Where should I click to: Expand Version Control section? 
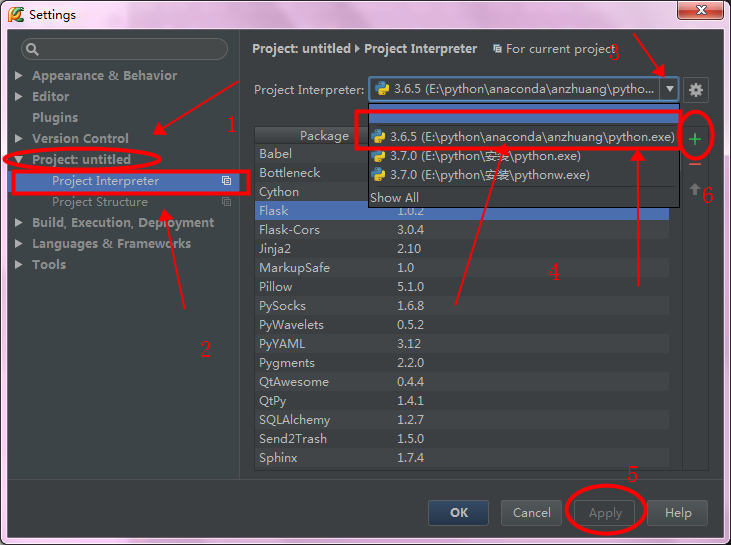pos(19,138)
